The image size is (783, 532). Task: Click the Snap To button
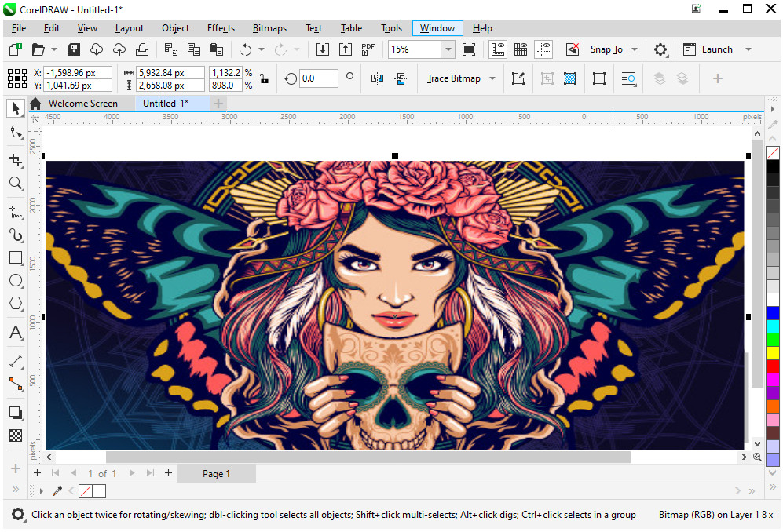(x=606, y=49)
